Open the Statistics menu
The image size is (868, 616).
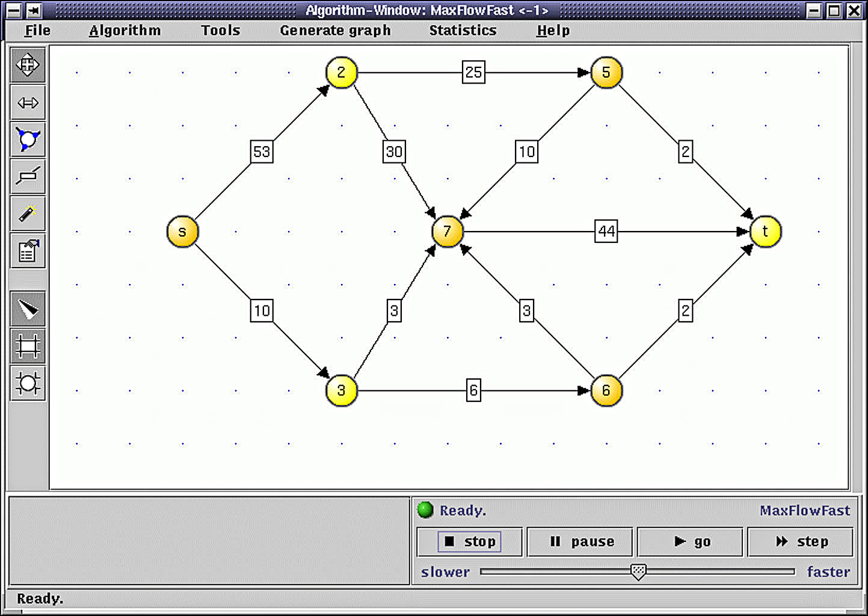(463, 31)
